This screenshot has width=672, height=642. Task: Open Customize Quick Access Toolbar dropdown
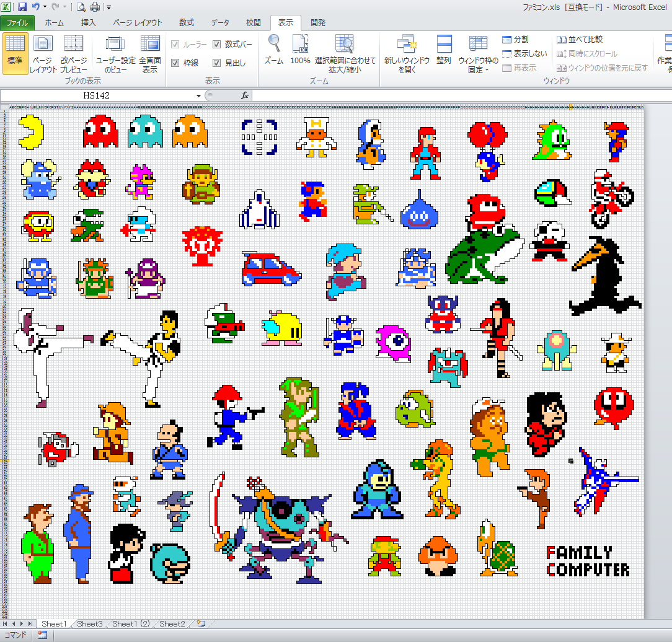pos(109,7)
